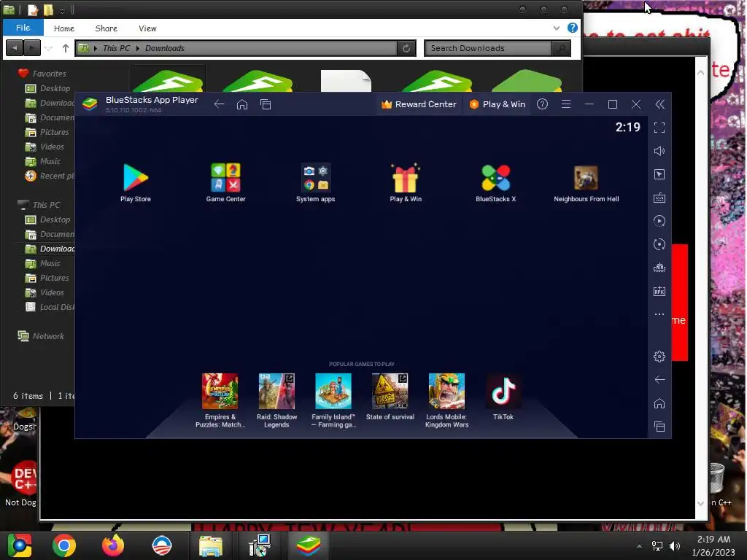Screen dimensions: 747x560
Task: Click cursor lock icon in BlueStacks sidebar
Action: pos(659,174)
